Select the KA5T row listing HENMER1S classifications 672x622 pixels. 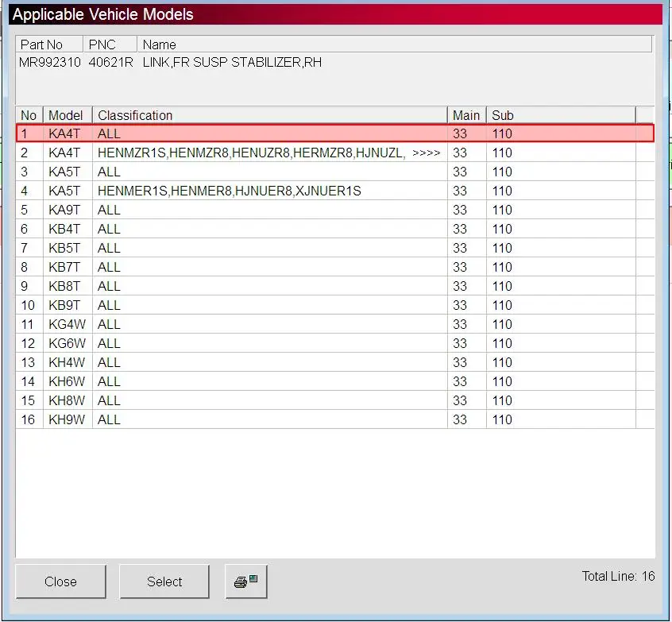pos(335,191)
